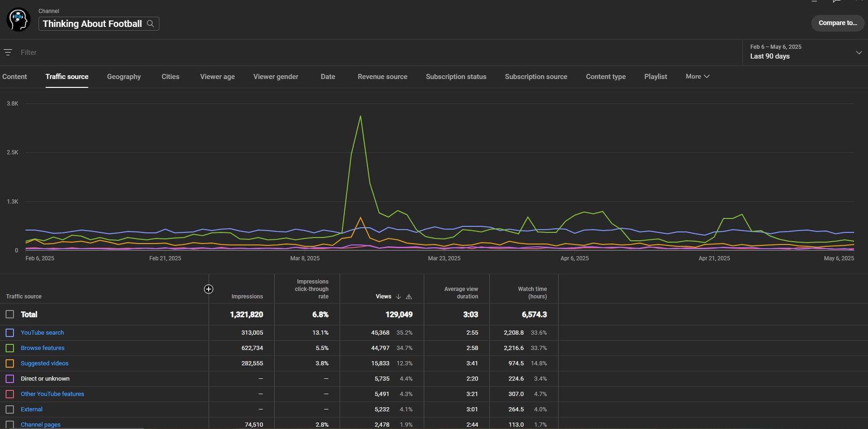Click the channel search magnifier icon
This screenshot has width=868, height=429.
(x=151, y=24)
